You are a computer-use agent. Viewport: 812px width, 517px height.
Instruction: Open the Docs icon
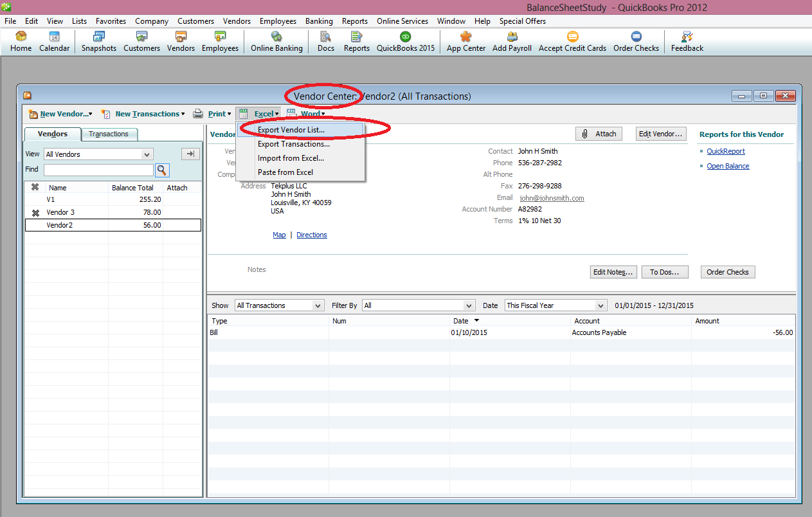[325, 41]
